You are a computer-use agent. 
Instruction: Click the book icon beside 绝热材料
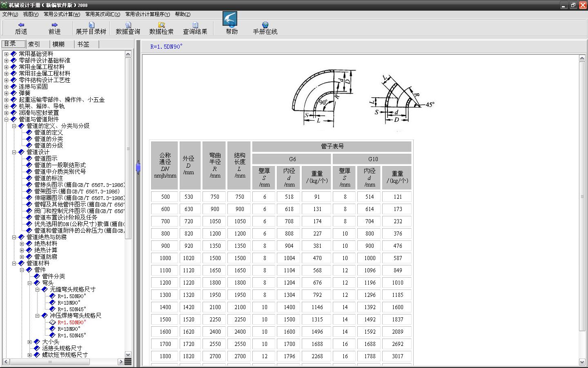point(29,244)
